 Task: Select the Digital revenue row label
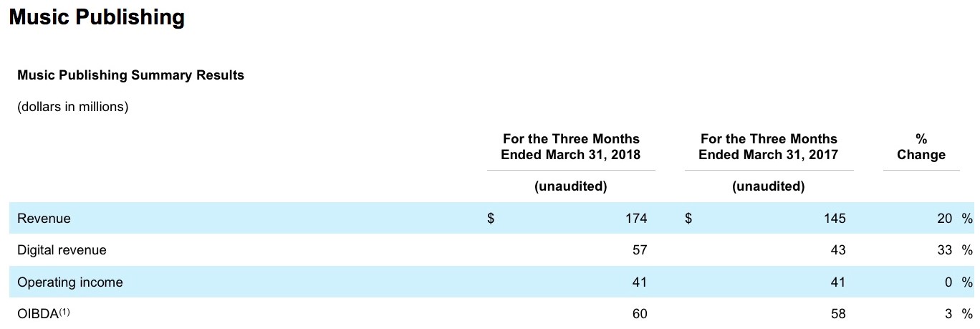(x=62, y=250)
